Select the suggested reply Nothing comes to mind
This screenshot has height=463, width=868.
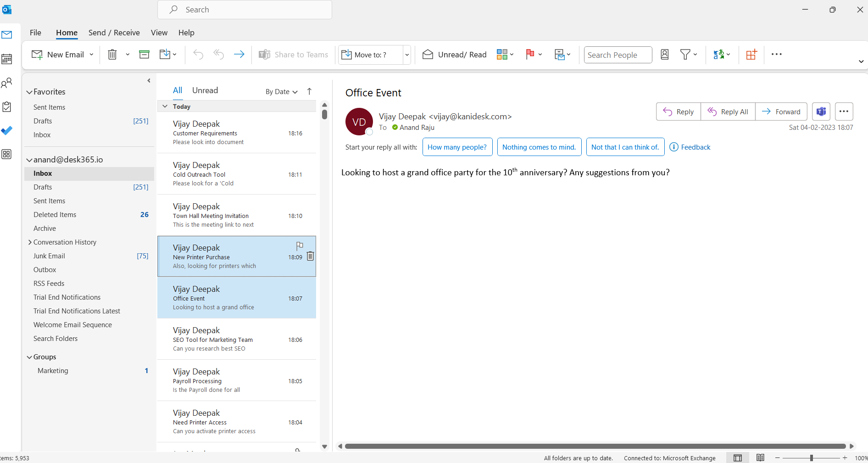[539, 147]
